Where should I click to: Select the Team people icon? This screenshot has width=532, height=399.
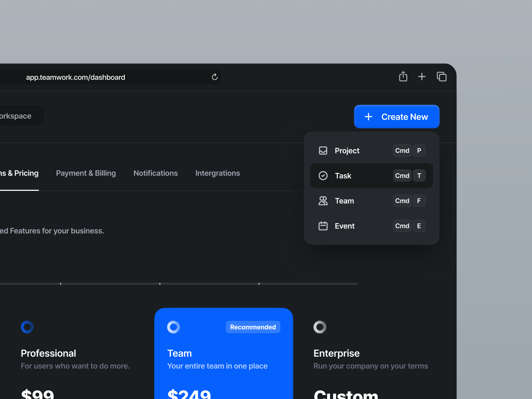tap(323, 200)
